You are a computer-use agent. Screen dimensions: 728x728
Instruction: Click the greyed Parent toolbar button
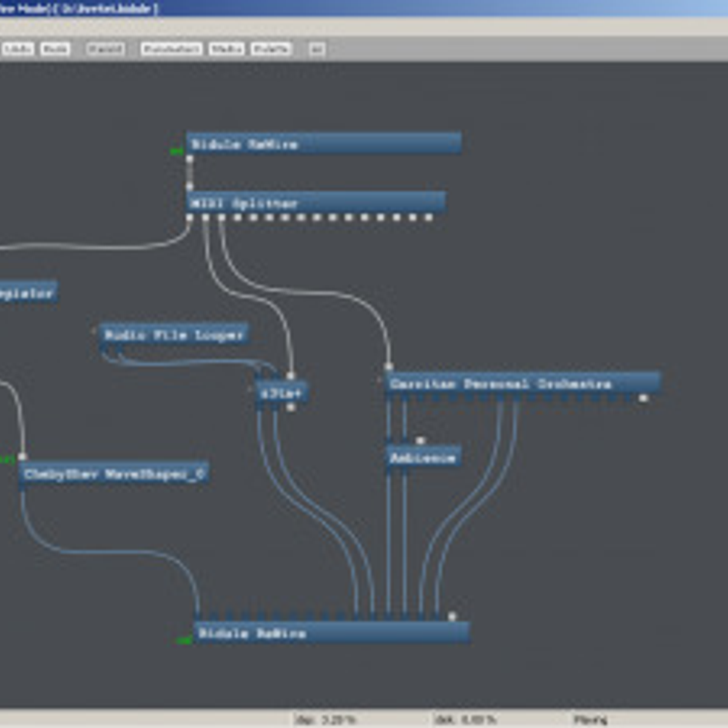pos(106,49)
